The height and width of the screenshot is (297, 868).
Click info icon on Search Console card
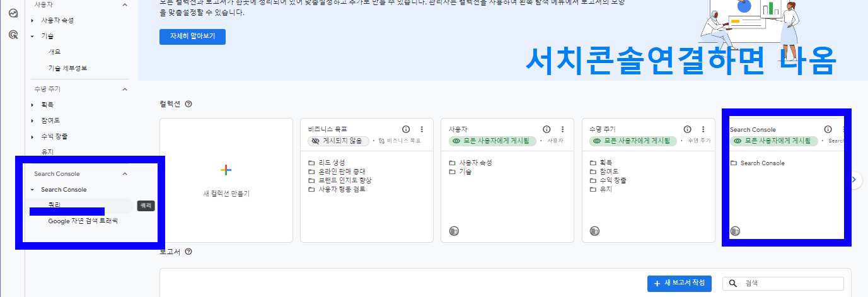click(x=828, y=129)
